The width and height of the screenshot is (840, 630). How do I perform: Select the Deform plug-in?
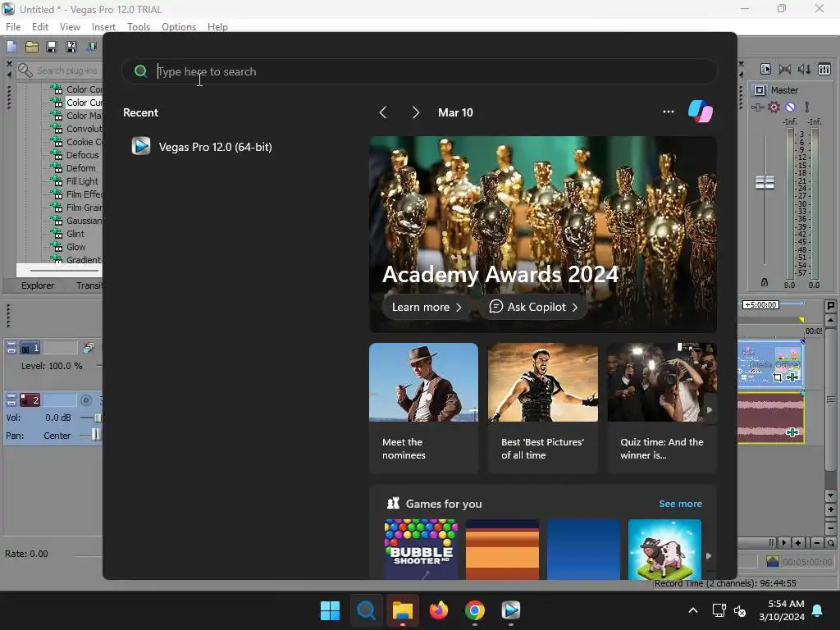click(81, 168)
